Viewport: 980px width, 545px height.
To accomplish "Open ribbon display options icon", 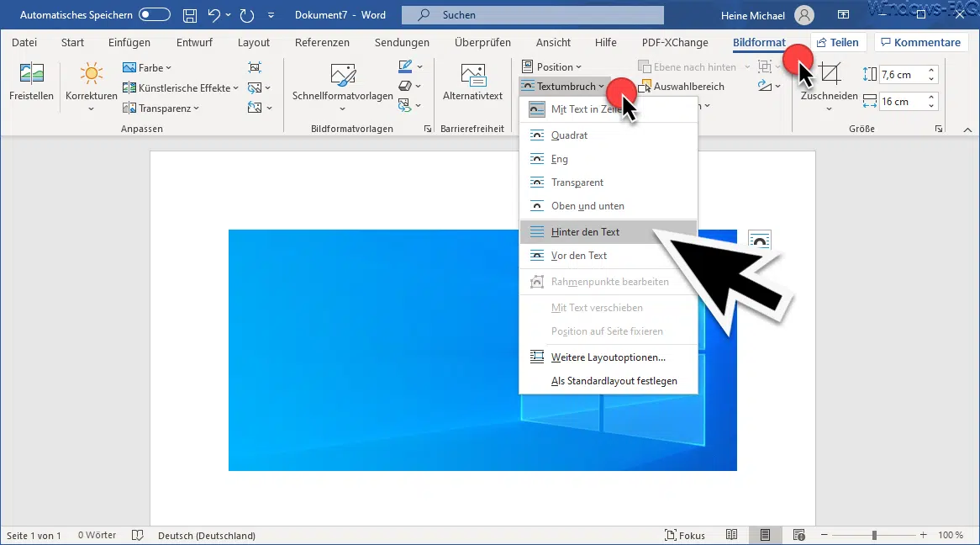I will [x=843, y=14].
